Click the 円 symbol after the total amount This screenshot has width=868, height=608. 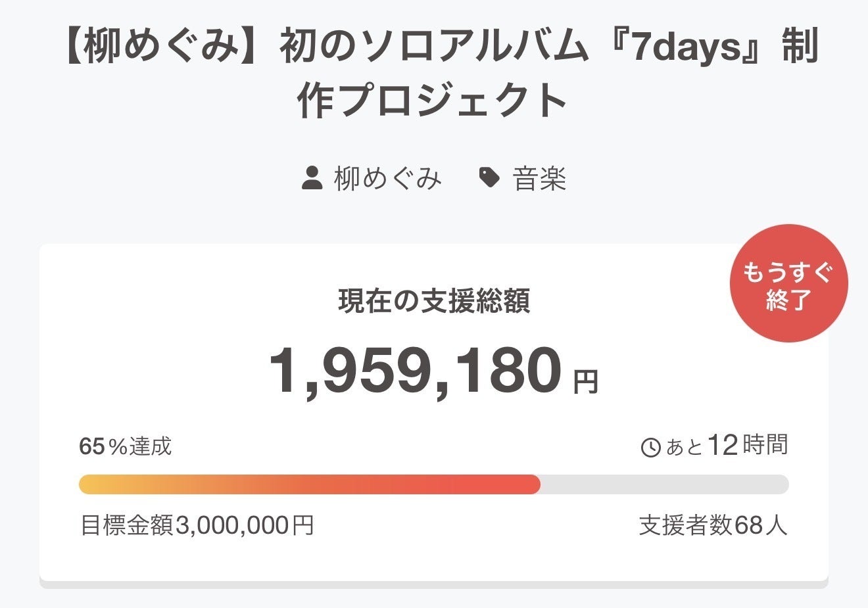(585, 382)
